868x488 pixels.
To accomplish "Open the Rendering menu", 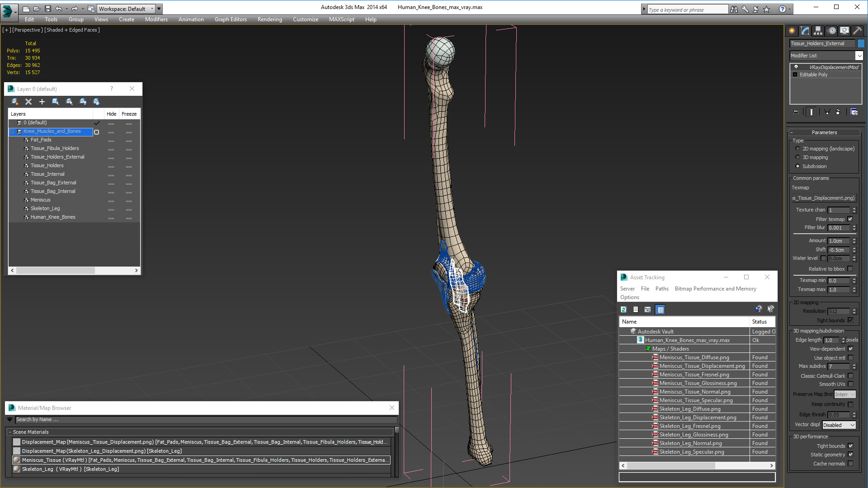I will (270, 19).
